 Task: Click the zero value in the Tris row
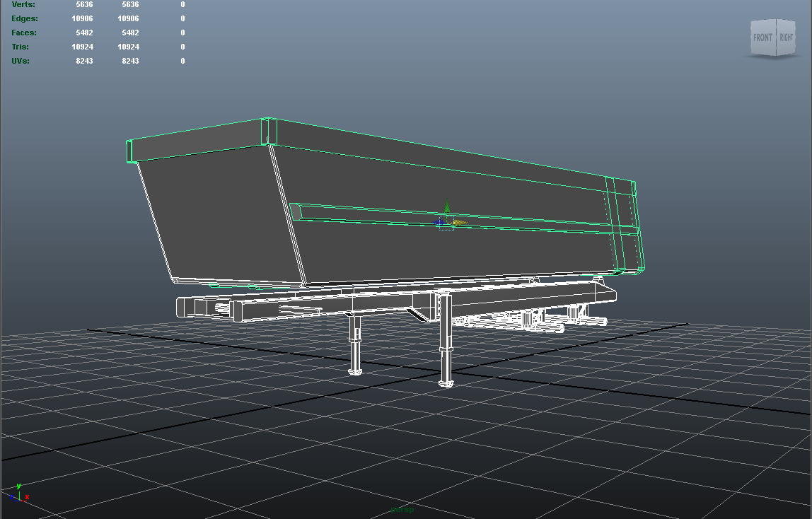tap(182, 47)
